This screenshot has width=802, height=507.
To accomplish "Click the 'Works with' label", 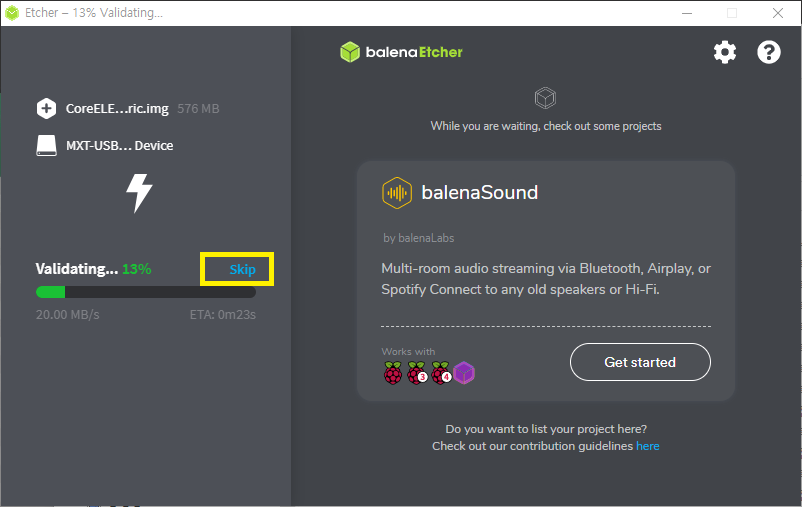I will tap(408, 351).
